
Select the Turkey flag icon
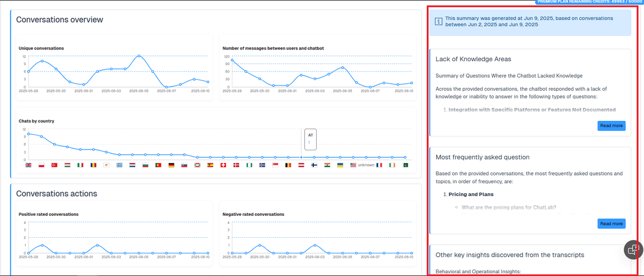pyautogui.click(x=54, y=165)
